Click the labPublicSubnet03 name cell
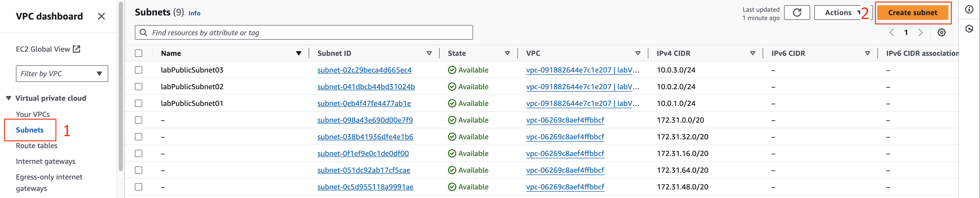Viewport: 980px width, 198px height. coord(192,70)
